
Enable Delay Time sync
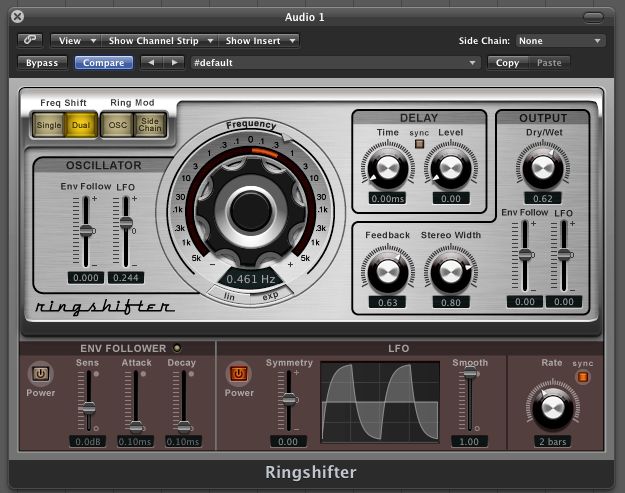tap(419, 144)
